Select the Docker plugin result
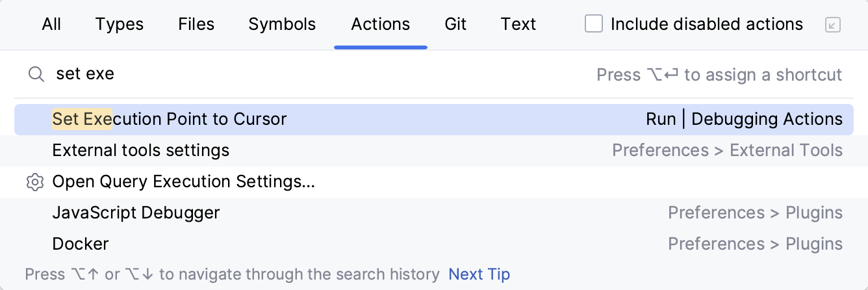Screen dimensions: 868x290 coord(81,244)
